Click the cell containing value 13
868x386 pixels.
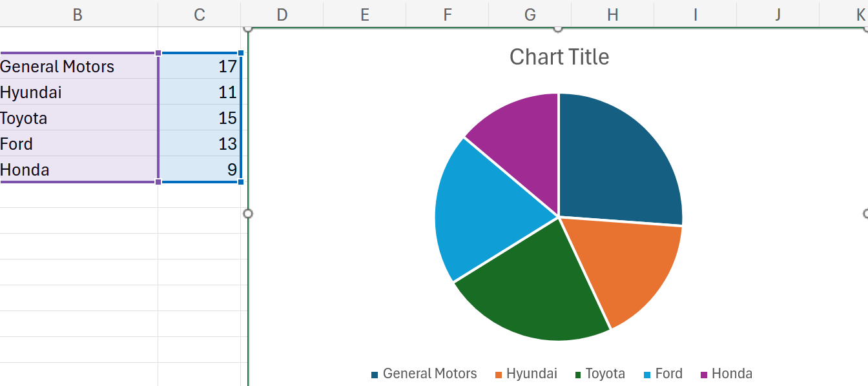coord(200,144)
